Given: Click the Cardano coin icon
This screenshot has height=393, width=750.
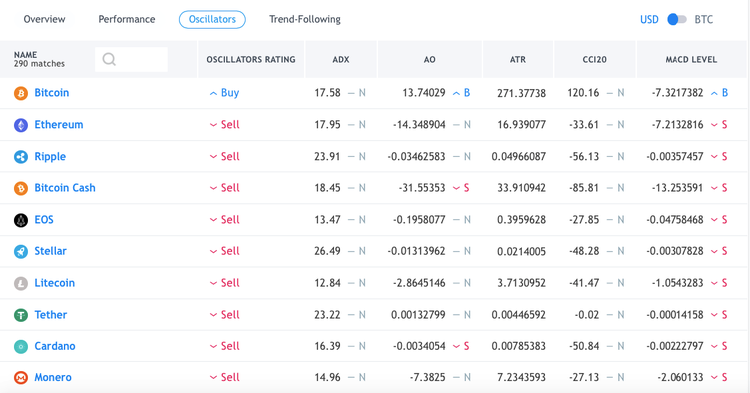Looking at the screenshot, I should point(21,347).
